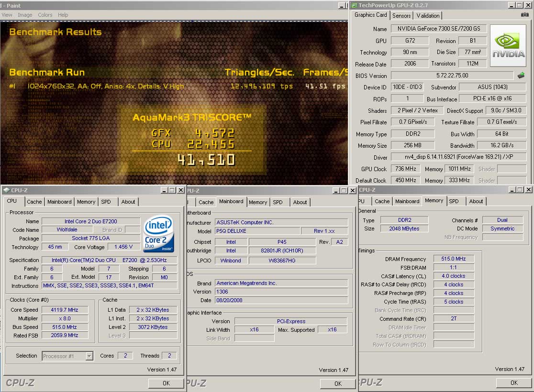The width and height of the screenshot is (534, 392).
Task: Select the SPD tab in middle CPU-Z window
Action: [278, 202]
